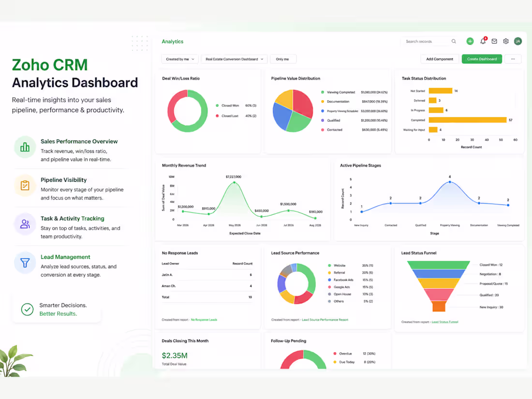
Task: Open the mail envelope icon
Action: (494, 41)
